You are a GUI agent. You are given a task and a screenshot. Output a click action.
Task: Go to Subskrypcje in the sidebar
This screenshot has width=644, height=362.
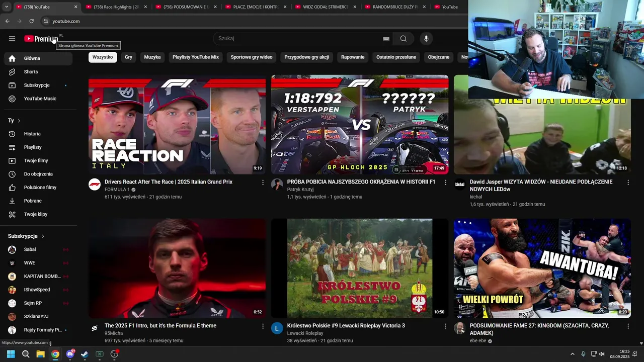[x=38, y=85]
